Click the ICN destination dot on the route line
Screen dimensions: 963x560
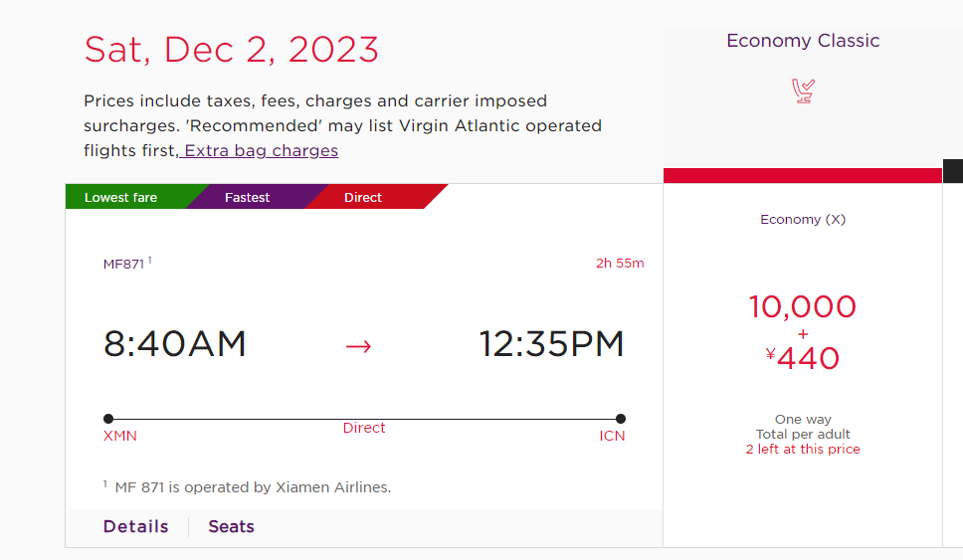tap(621, 419)
